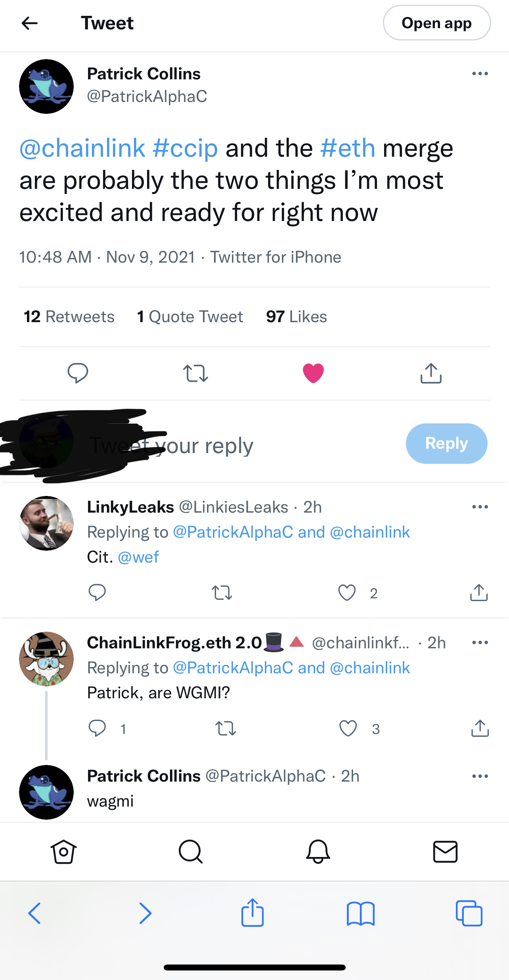
Task: Click the Open app button
Action: (436, 23)
